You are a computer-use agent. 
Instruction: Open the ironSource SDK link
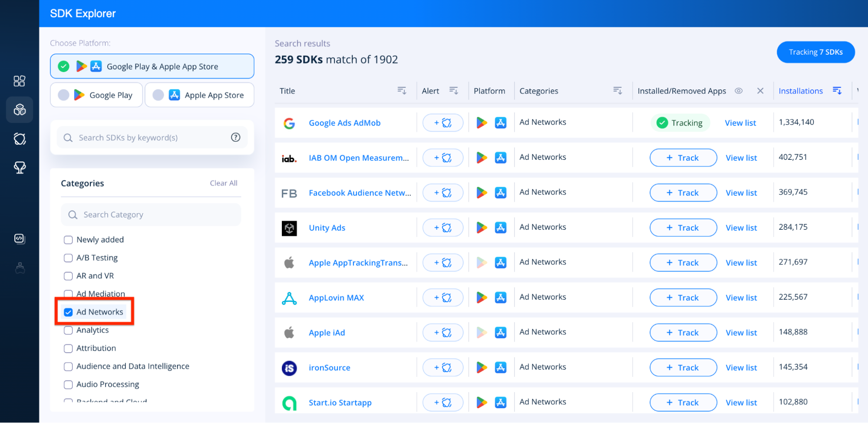pos(330,367)
